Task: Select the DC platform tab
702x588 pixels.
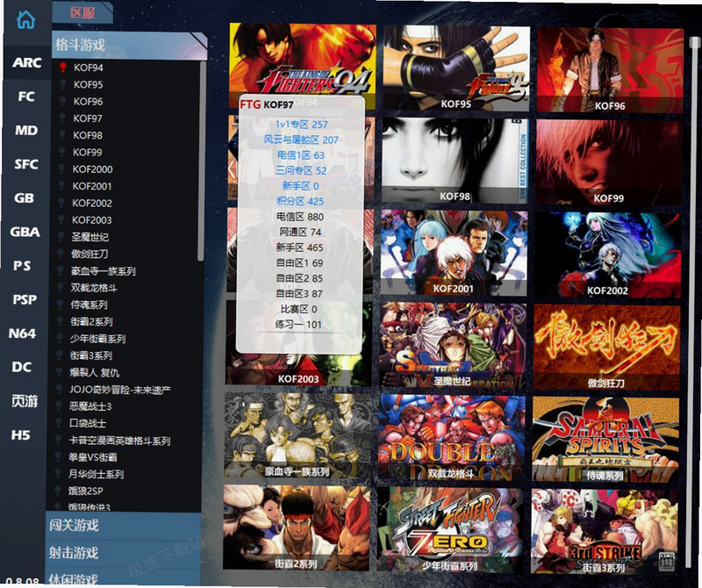Action: (x=21, y=367)
